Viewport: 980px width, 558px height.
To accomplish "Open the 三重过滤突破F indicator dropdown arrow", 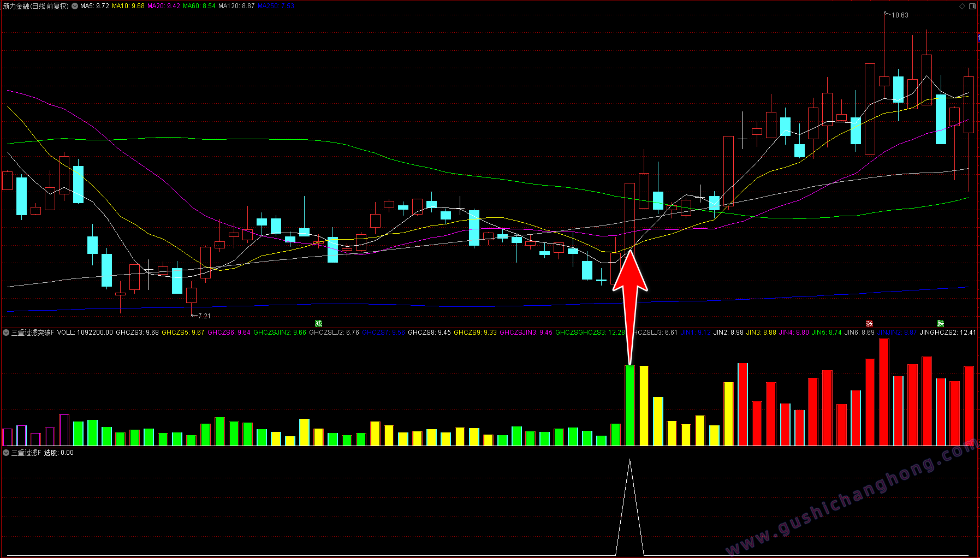I will 6,333.
